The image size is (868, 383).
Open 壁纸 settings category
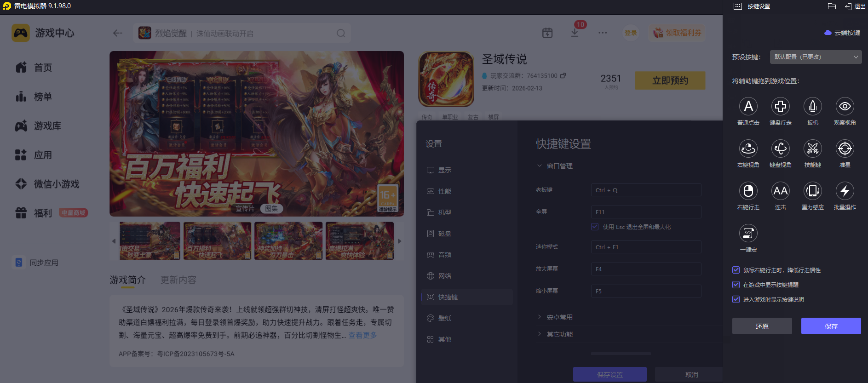click(467, 318)
